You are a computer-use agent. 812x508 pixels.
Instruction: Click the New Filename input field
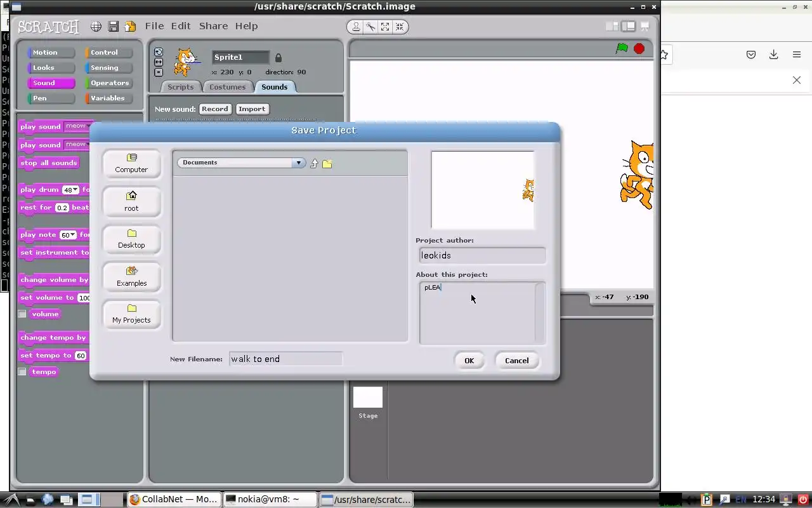pyautogui.click(x=285, y=359)
